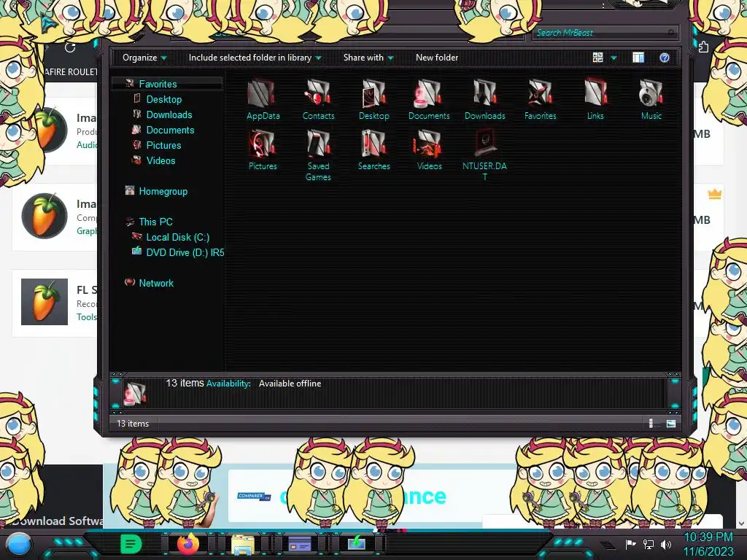Open File Explorer from the taskbar
Image resolution: width=747 pixels, height=560 pixels.
(x=243, y=544)
